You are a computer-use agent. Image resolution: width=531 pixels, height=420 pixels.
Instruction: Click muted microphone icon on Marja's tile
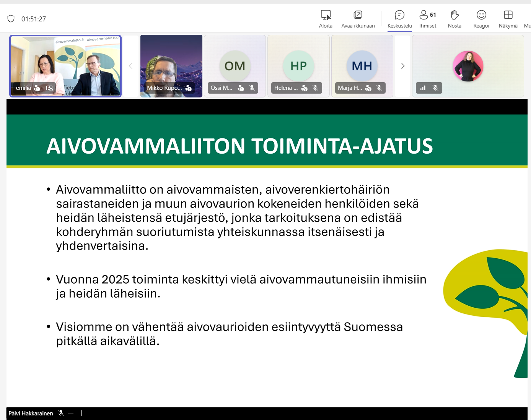379,88
